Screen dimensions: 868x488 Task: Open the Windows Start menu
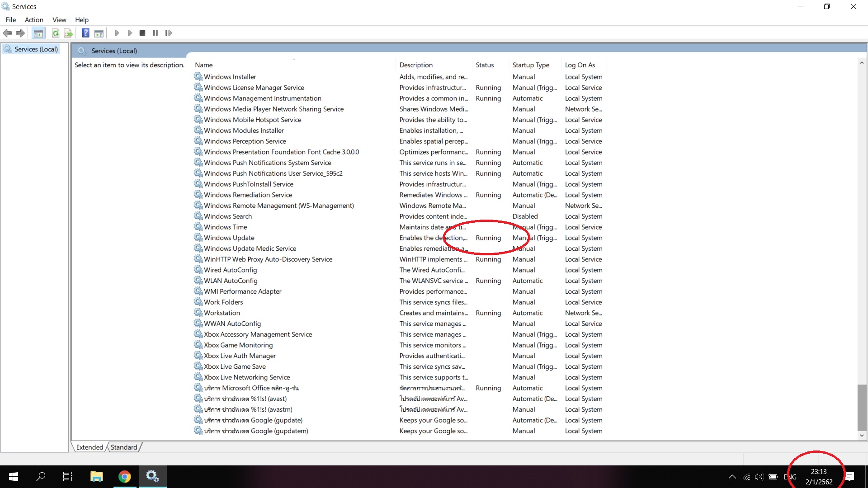tap(14, 477)
